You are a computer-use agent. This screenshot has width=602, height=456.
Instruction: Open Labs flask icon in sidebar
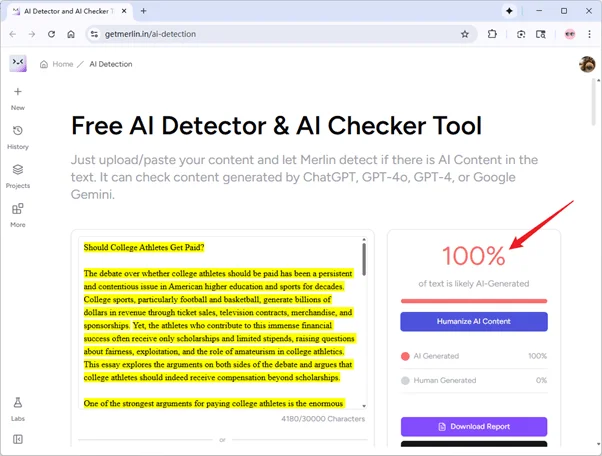(x=18, y=402)
